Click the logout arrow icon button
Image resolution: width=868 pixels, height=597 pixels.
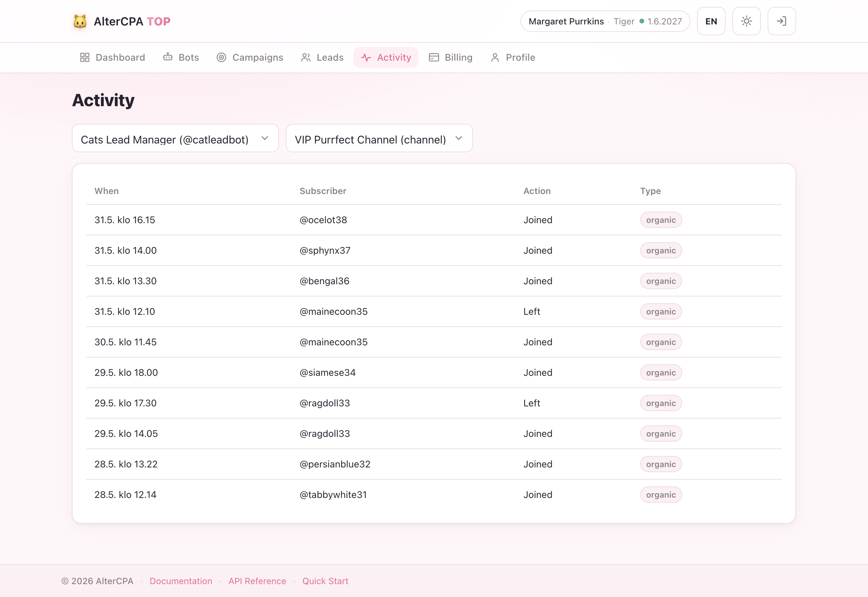coord(782,21)
